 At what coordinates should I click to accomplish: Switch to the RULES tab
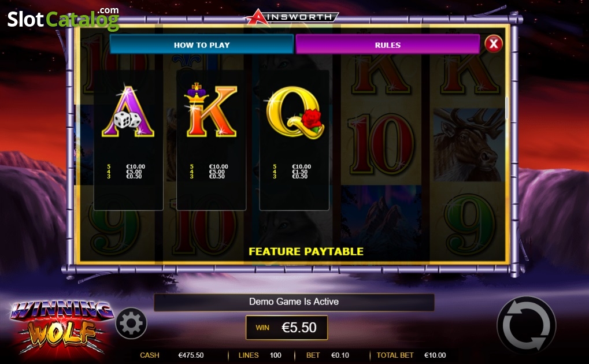pyautogui.click(x=388, y=44)
